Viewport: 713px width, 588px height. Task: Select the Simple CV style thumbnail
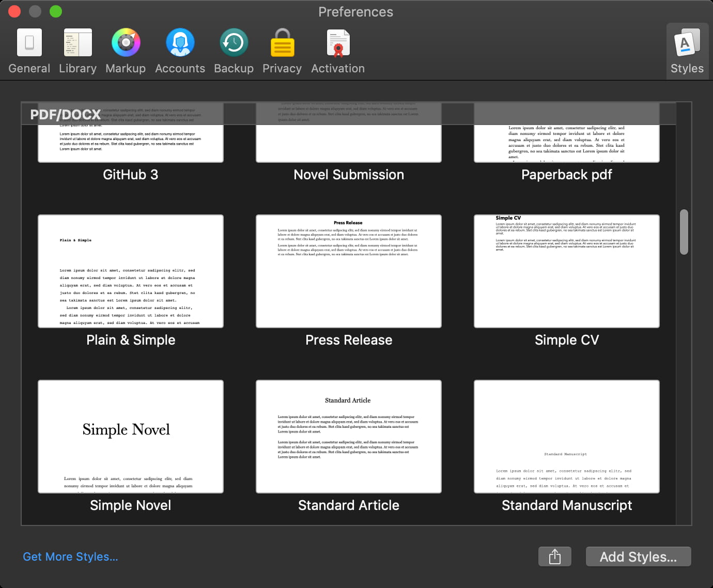pyautogui.click(x=567, y=271)
